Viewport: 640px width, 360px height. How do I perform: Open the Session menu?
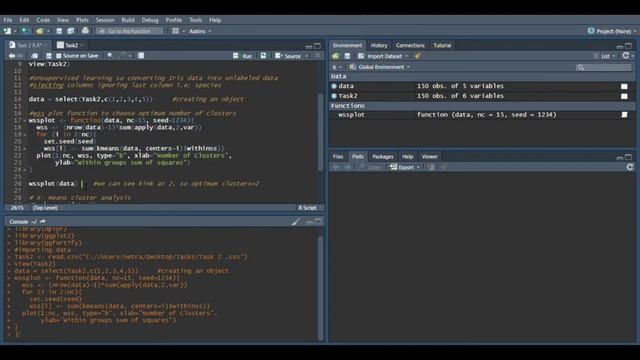tap(105, 20)
